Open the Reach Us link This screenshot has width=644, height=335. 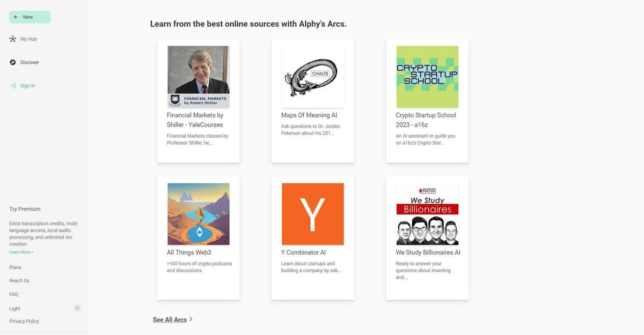pyautogui.click(x=19, y=281)
